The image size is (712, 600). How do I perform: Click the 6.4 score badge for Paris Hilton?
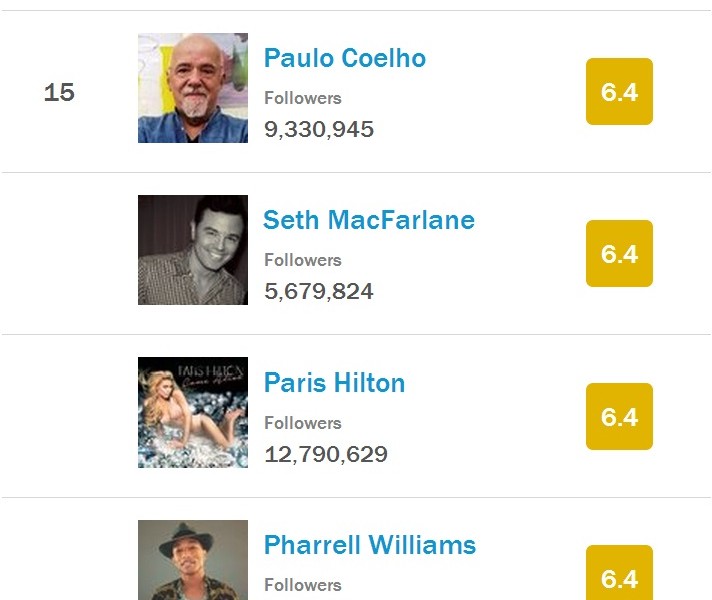pos(619,417)
